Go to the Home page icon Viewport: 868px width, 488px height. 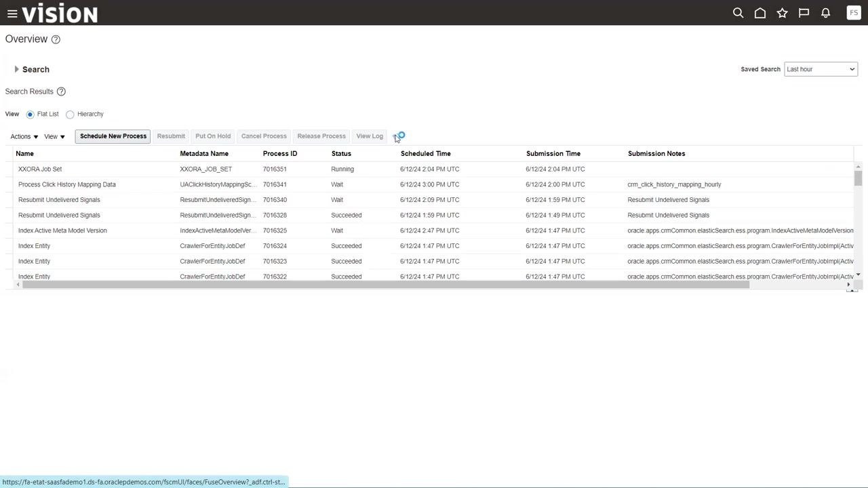pos(760,13)
